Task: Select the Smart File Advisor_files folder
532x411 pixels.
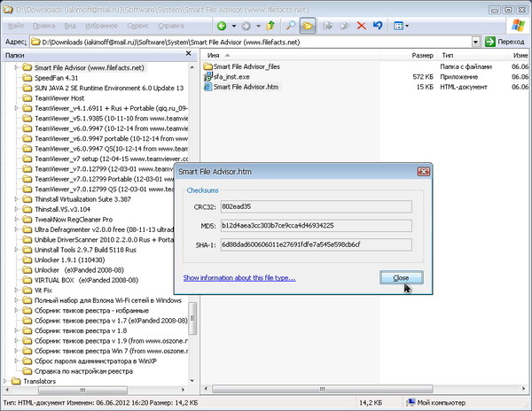Action: click(242, 66)
